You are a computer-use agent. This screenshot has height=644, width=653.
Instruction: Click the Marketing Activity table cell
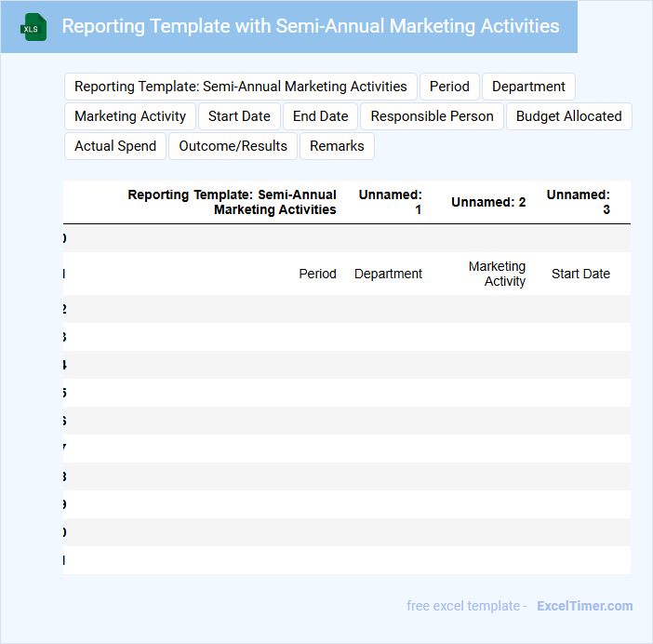pyautogui.click(x=497, y=274)
